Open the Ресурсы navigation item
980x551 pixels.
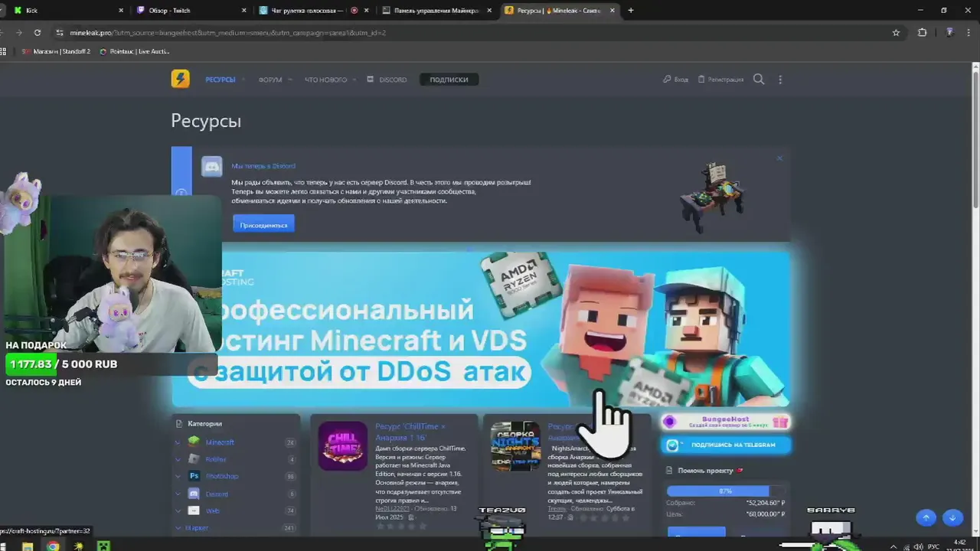click(x=220, y=80)
